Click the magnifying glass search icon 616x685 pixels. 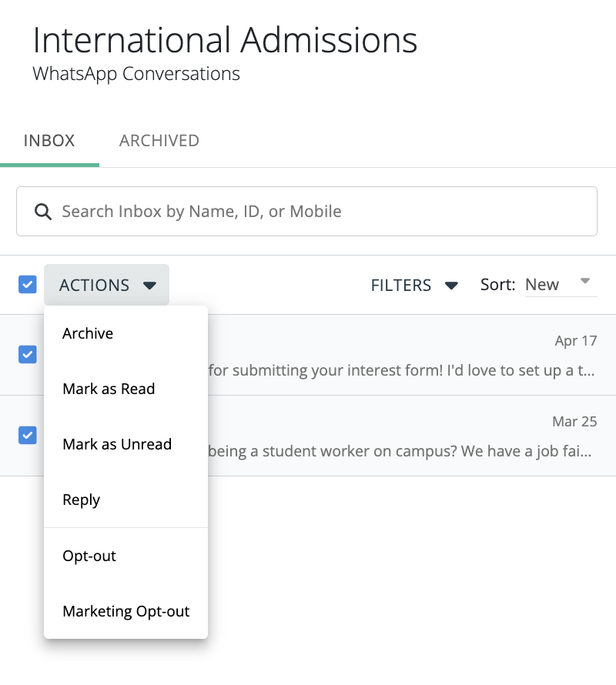(x=43, y=212)
